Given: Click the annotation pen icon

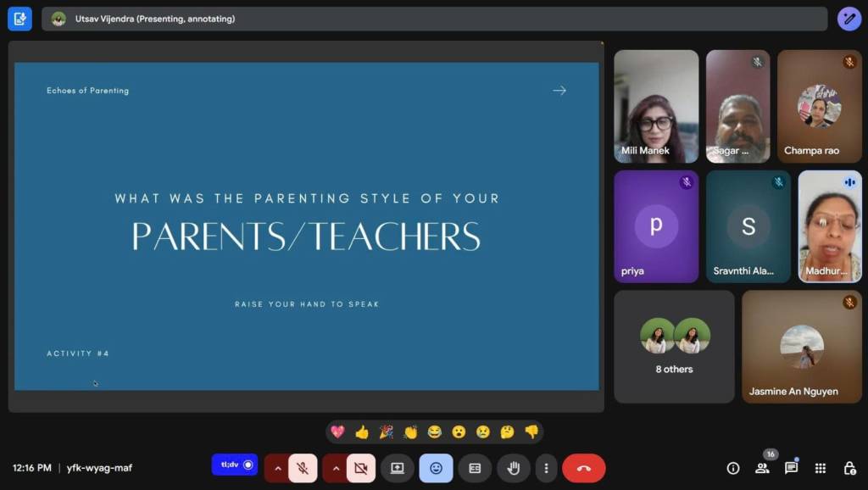Looking at the screenshot, I should point(849,19).
